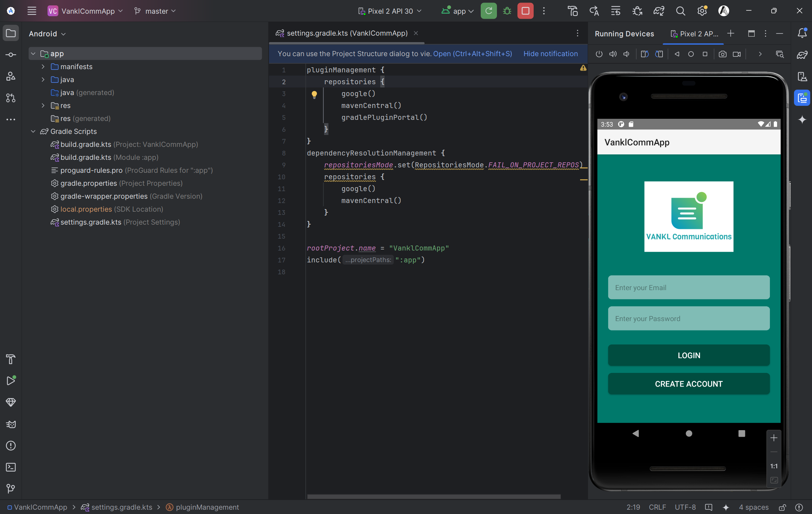Open the Terminal tool window
The image size is (812, 514).
(x=11, y=467)
